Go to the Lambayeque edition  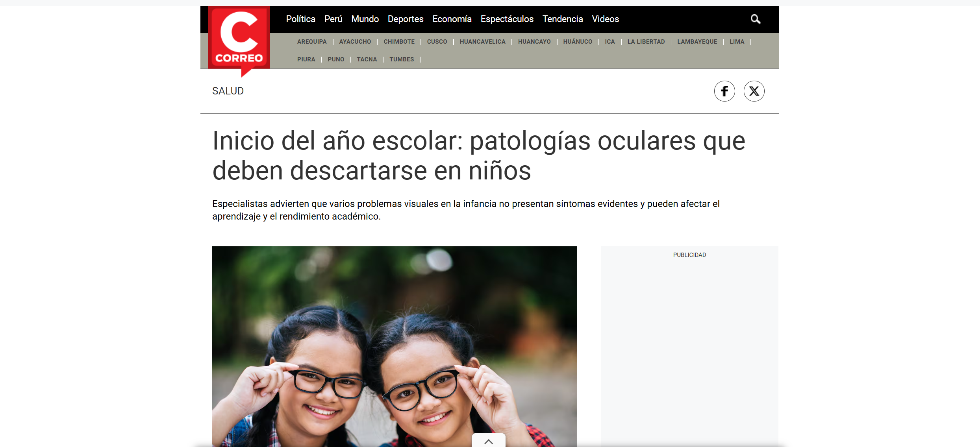697,42
